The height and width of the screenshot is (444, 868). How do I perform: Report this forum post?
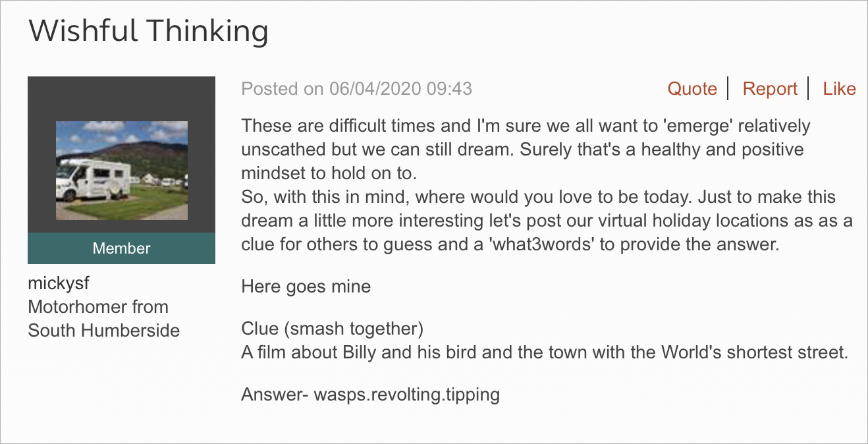(770, 89)
